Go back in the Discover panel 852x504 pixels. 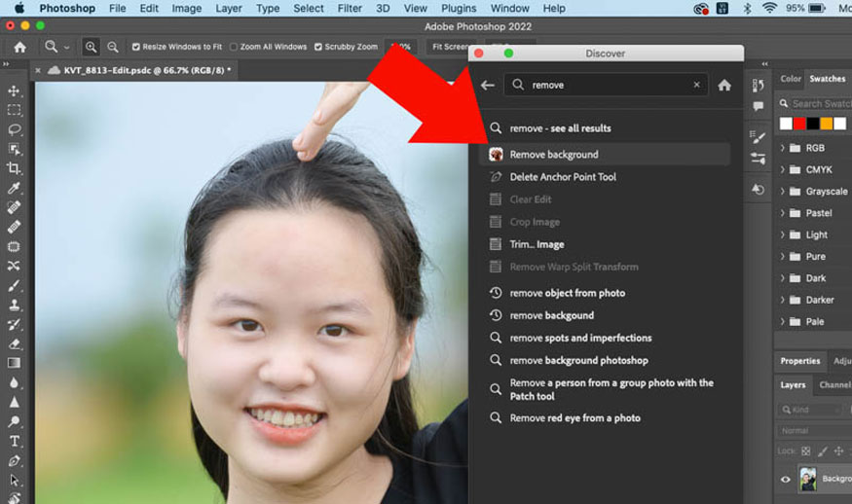[488, 86]
